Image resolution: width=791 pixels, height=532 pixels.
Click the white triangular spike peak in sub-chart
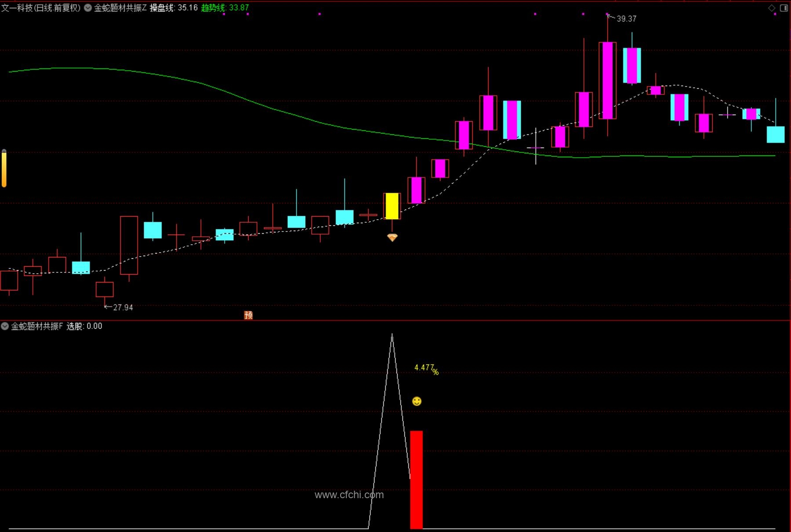[x=392, y=335]
